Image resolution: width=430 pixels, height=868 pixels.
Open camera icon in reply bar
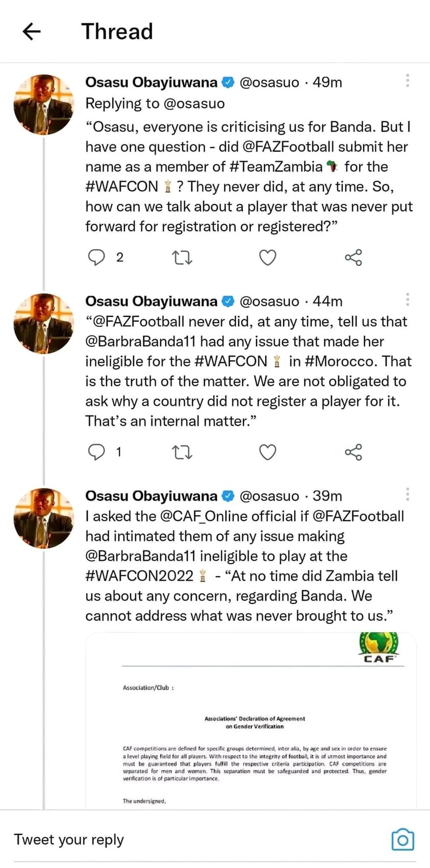tap(402, 839)
